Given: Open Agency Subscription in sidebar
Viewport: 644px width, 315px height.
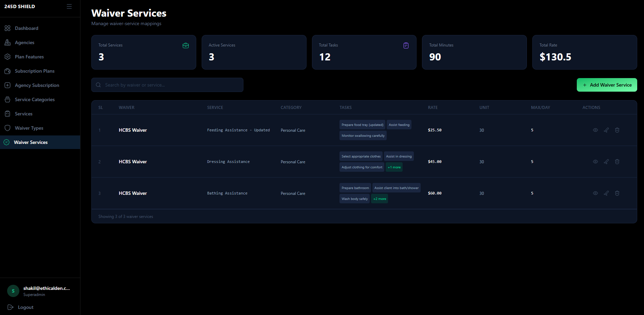Looking at the screenshot, I should [x=40, y=85].
